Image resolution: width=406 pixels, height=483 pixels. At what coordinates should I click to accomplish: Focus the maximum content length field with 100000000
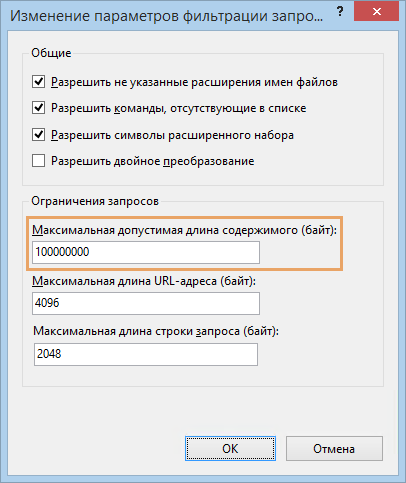[x=146, y=252]
